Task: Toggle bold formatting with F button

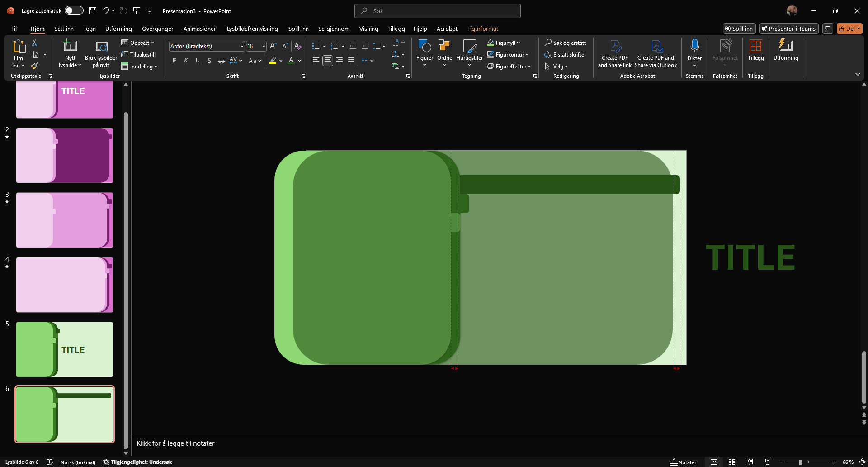Action: (x=175, y=61)
